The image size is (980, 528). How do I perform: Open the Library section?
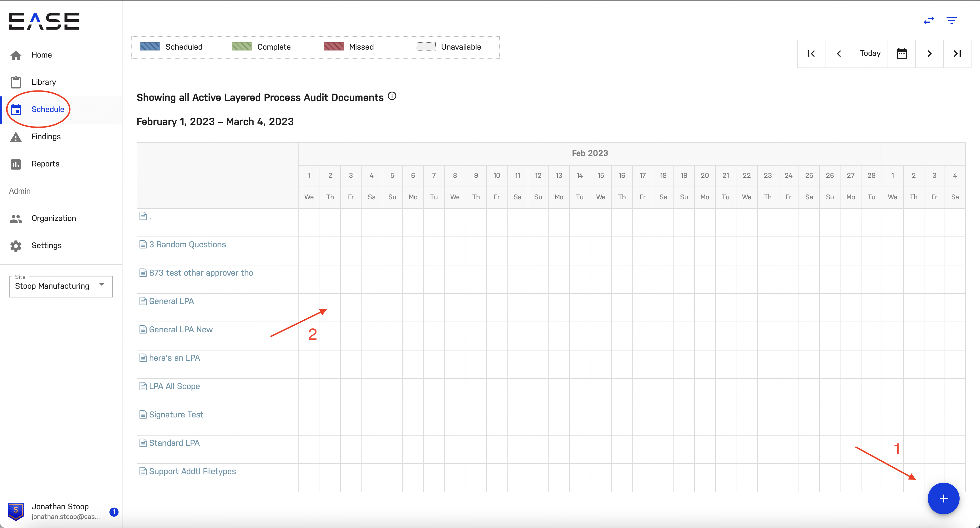[x=43, y=82]
